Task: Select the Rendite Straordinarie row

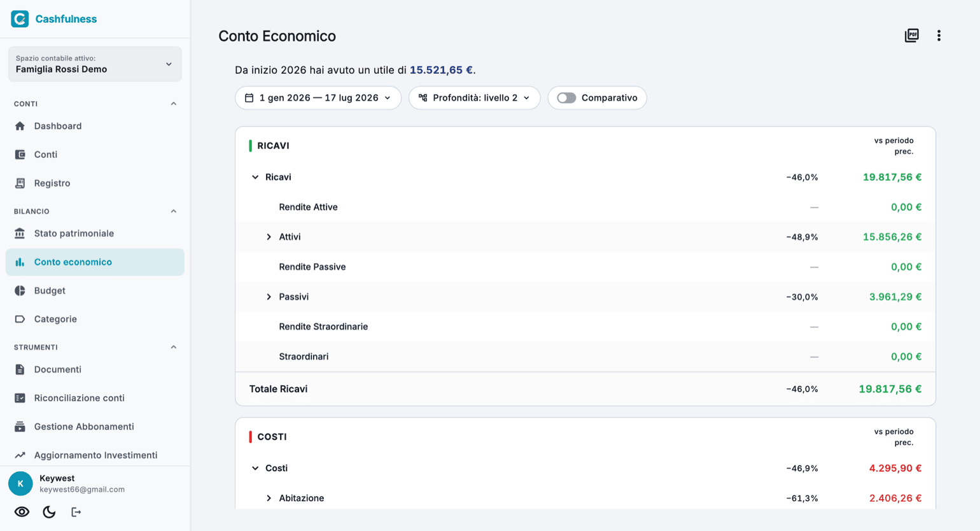Action: [x=585, y=327]
